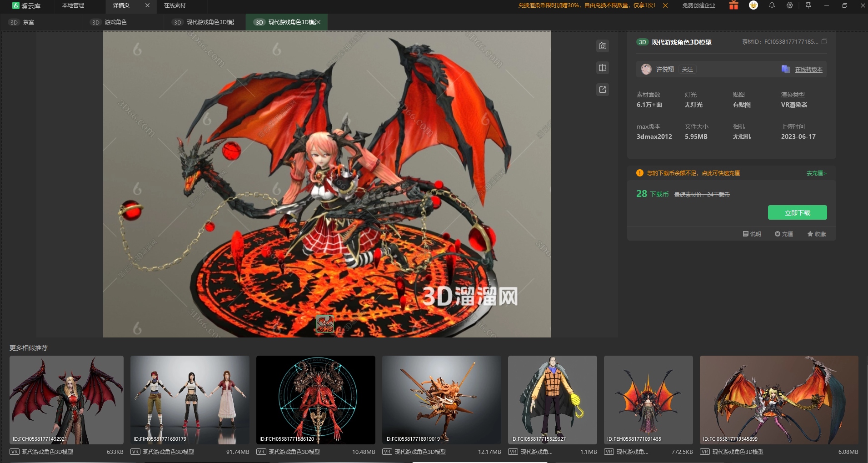Open 在线转版本 link
Viewport: 868px width, 463px height.
pos(809,69)
